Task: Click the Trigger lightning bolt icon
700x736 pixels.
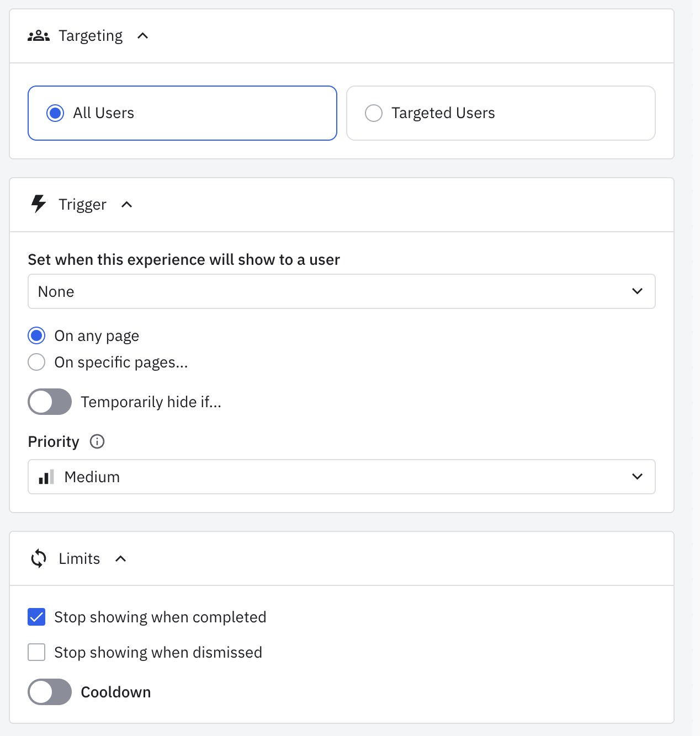Action: click(x=39, y=204)
